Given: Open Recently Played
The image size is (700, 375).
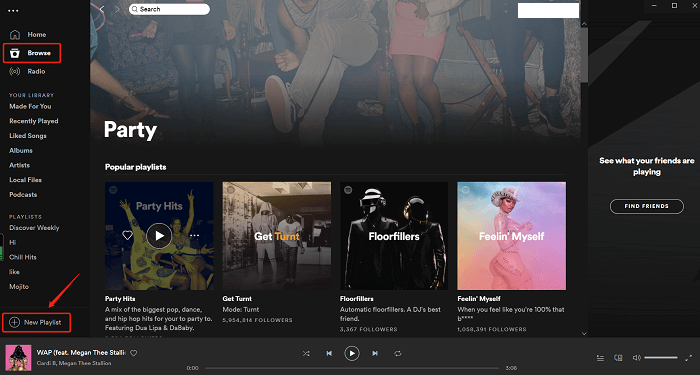Looking at the screenshot, I should (x=34, y=121).
